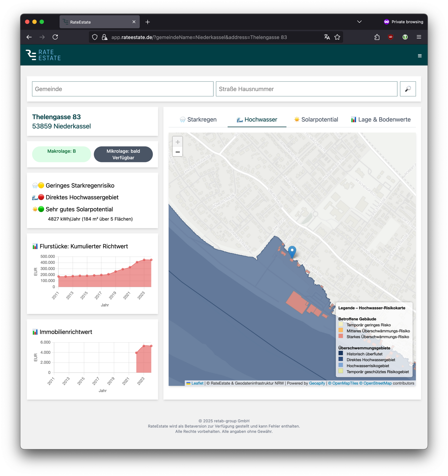Zoom in on the map
The height and width of the screenshot is (476, 448).
coord(178,142)
